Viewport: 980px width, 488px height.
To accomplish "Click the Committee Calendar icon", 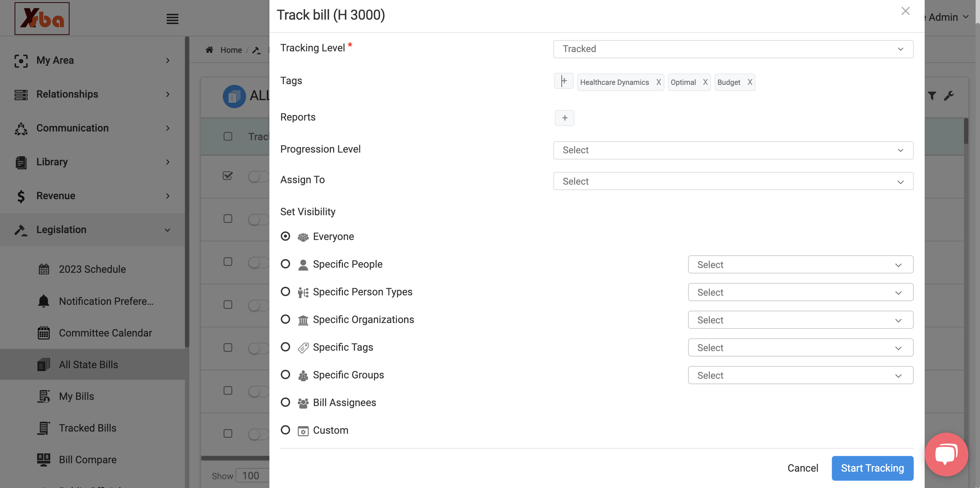I will 44,333.
